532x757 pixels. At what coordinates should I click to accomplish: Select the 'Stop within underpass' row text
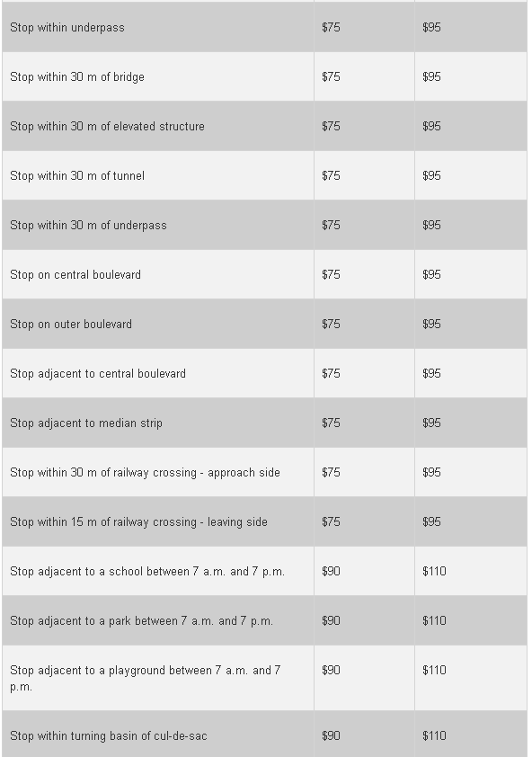point(67,28)
